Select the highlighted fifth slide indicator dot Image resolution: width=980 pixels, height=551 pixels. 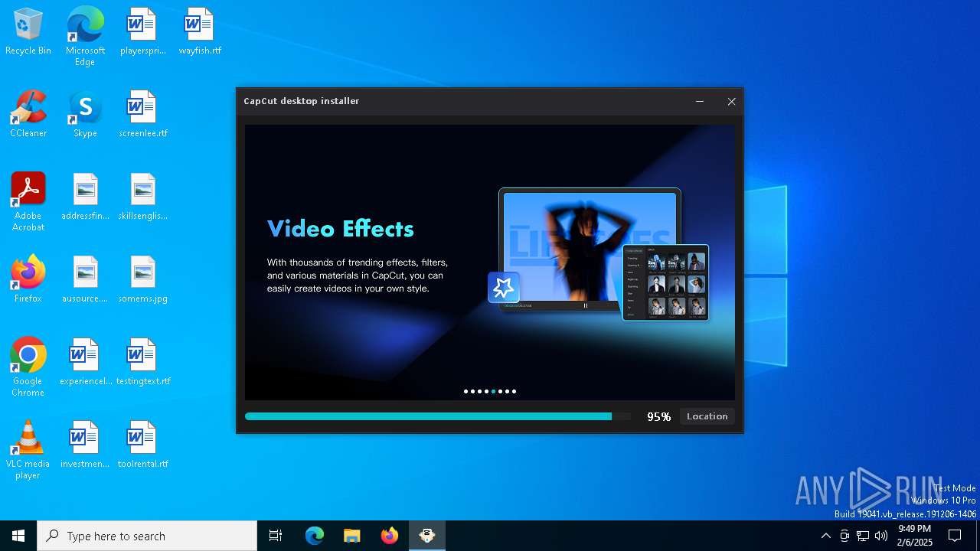pos(493,391)
